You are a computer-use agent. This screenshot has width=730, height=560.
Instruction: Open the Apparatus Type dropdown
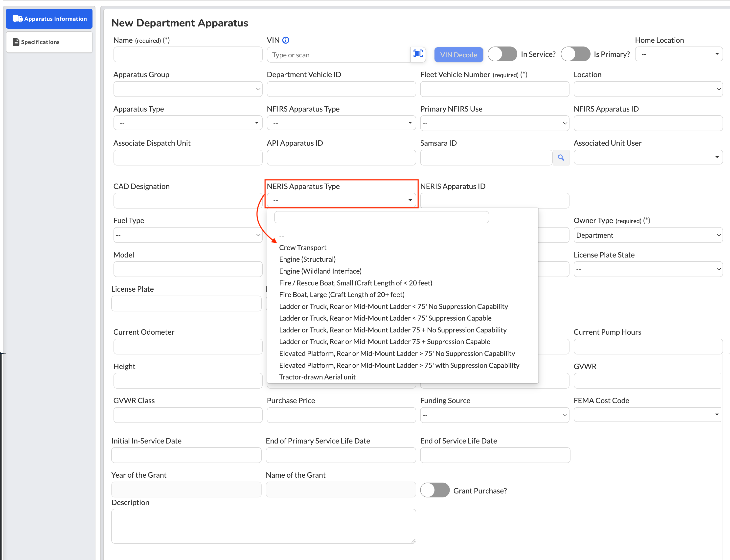pyautogui.click(x=188, y=123)
